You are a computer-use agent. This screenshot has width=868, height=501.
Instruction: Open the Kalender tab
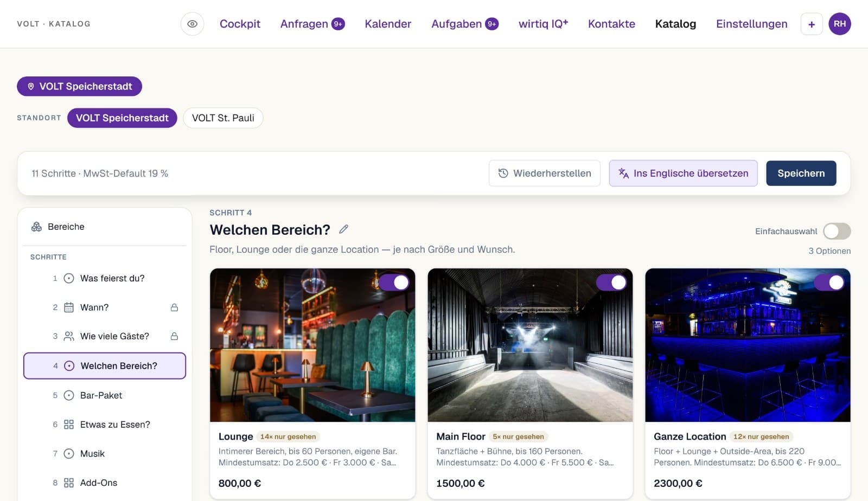click(x=388, y=24)
